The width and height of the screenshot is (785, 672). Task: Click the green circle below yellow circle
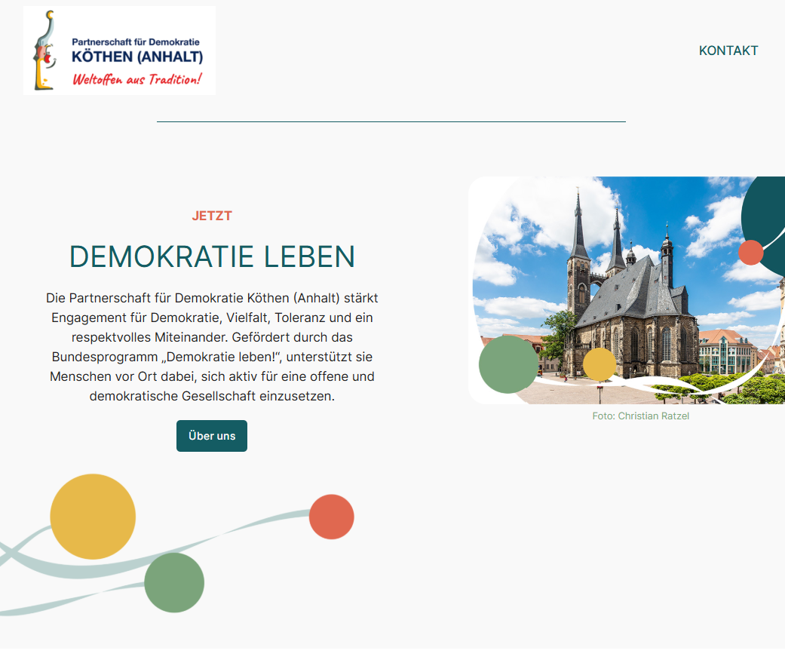(x=174, y=582)
